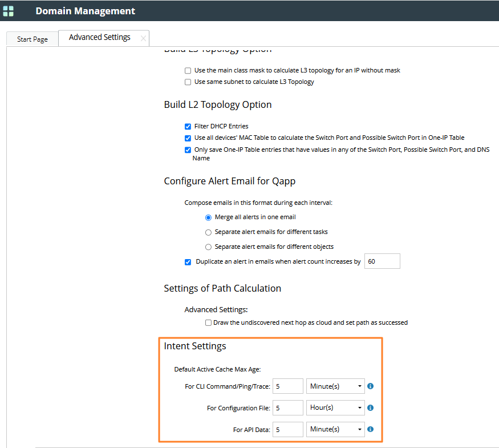Open time unit dropdown for CLI Command/Ping/Trace

tap(335, 386)
